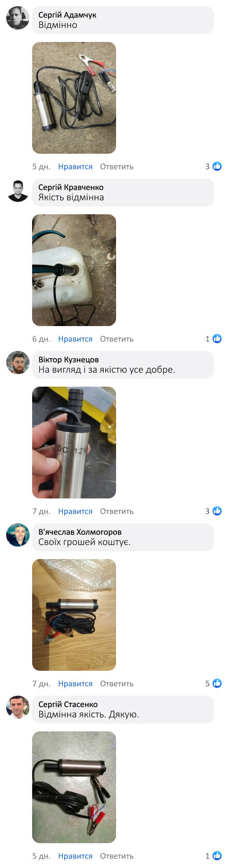This screenshot has width=228, height=868.
Task: Open Сергій Адамчук's profile avatar
Action: tap(18, 18)
